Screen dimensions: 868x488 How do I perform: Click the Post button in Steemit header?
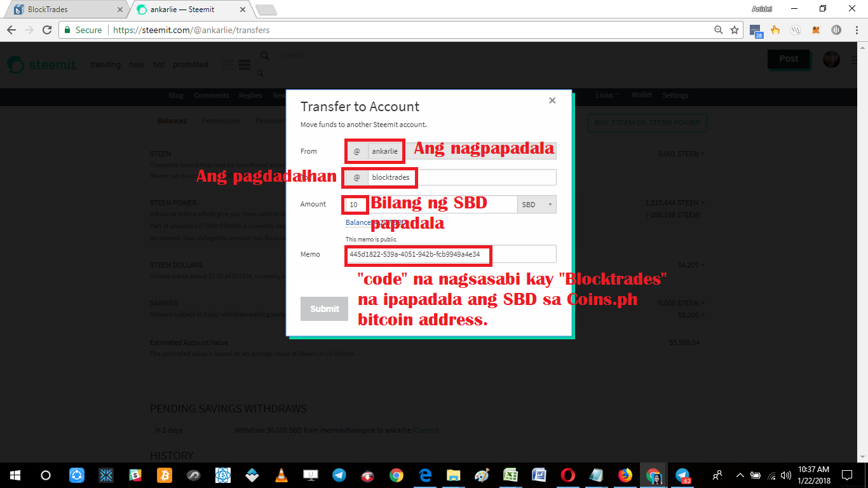pyautogui.click(x=789, y=59)
